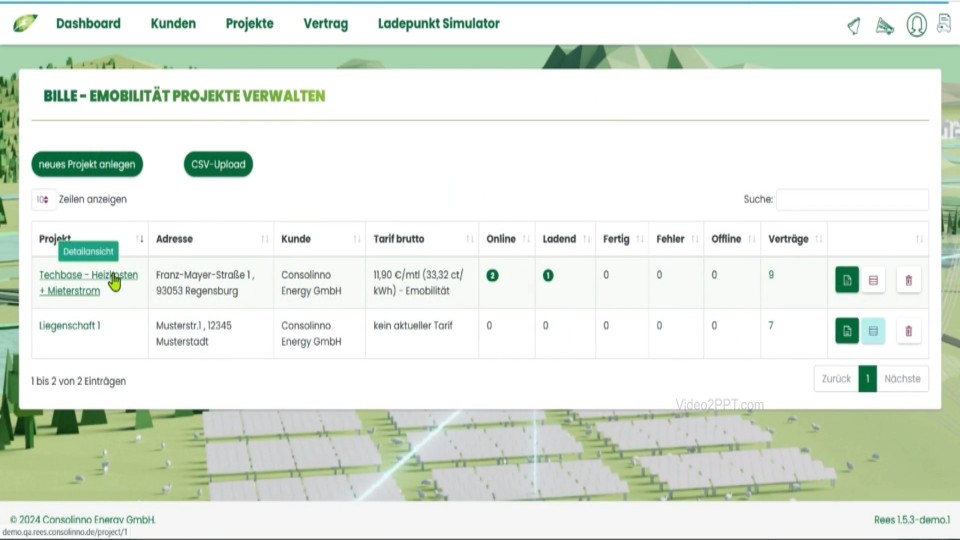Delete Liegenschaft 1 via trash icon

coord(909,331)
